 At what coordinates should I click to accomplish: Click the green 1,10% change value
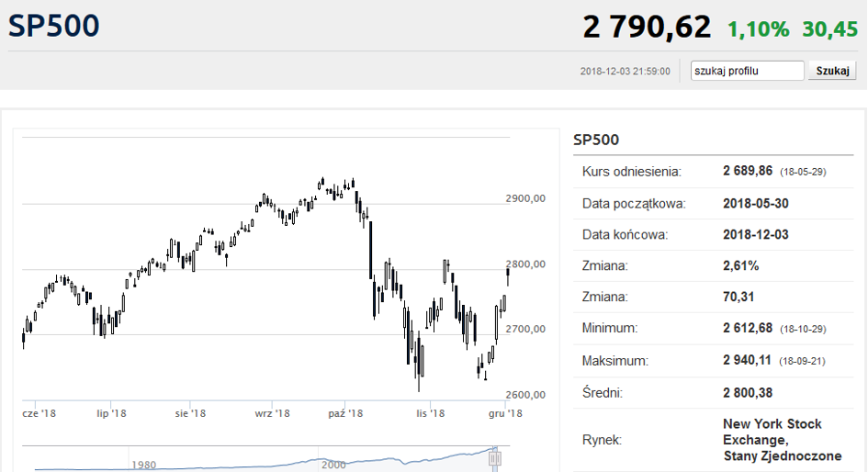758,28
